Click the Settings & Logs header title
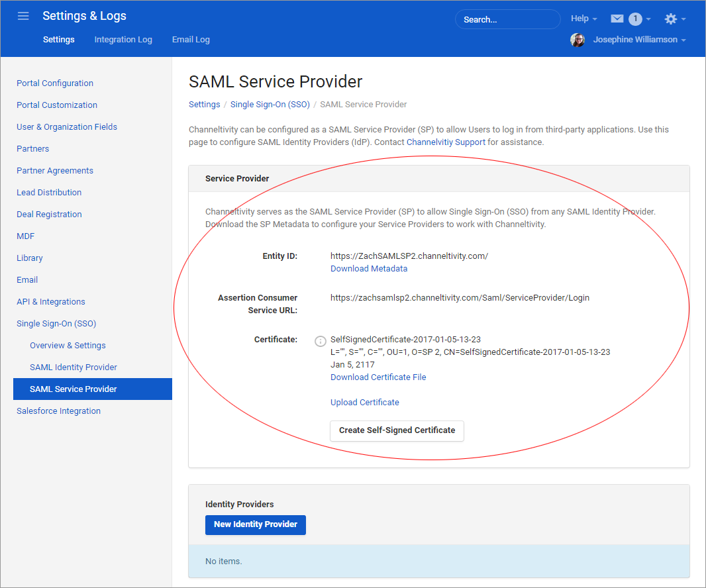706x588 pixels. coord(84,16)
